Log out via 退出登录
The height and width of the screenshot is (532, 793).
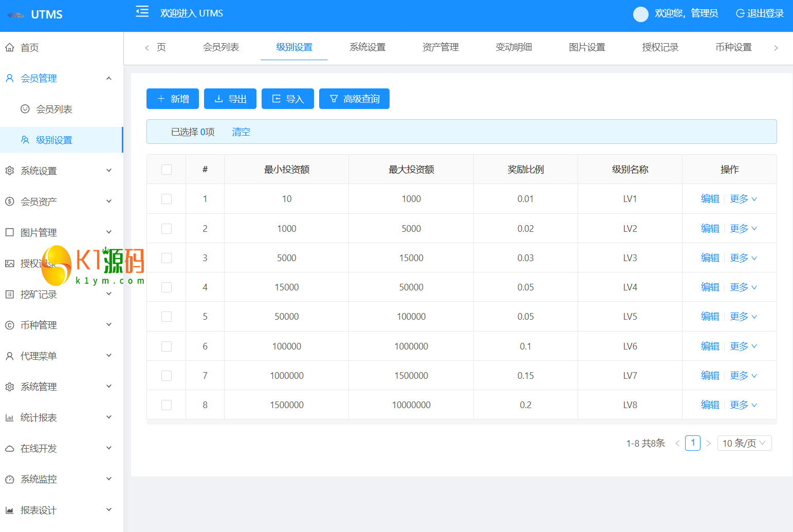760,13
